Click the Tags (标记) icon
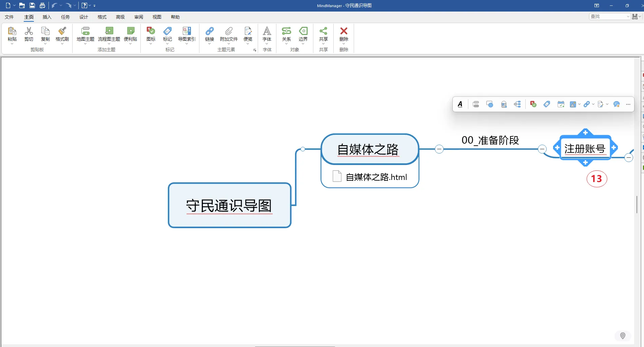644x347 pixels. tap(168, 31)
